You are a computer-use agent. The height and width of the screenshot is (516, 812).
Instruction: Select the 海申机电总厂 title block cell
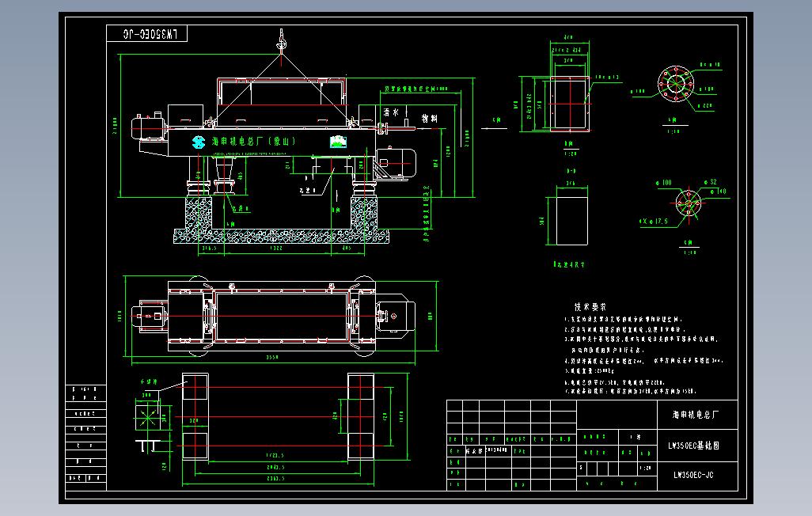(697, 415)
